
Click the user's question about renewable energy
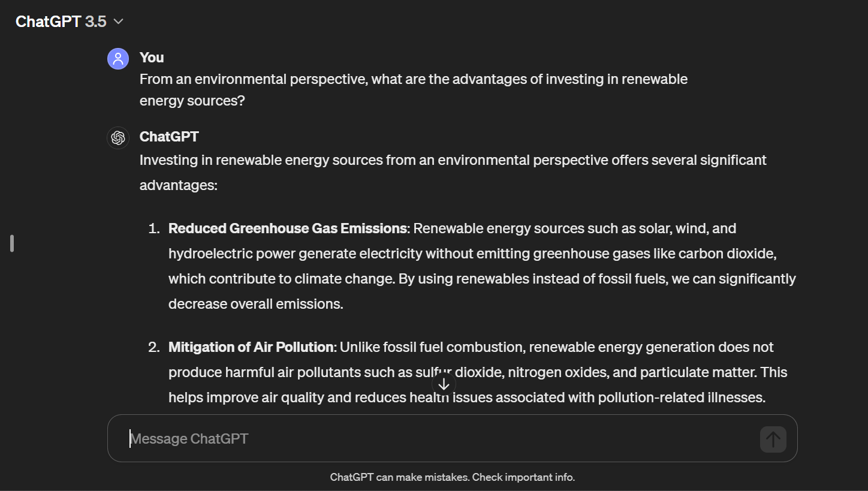coord(414,90)
